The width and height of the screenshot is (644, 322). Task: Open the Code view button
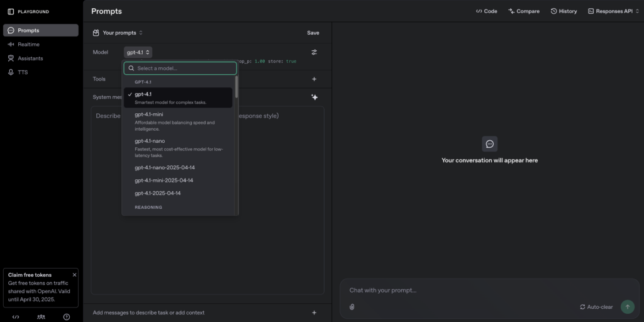[486, 11]
